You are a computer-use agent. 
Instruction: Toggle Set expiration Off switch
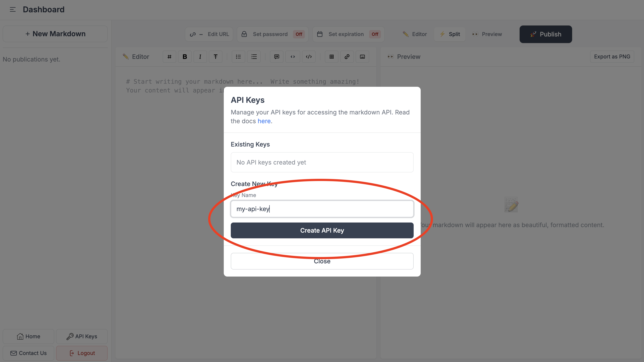point(375,34)
